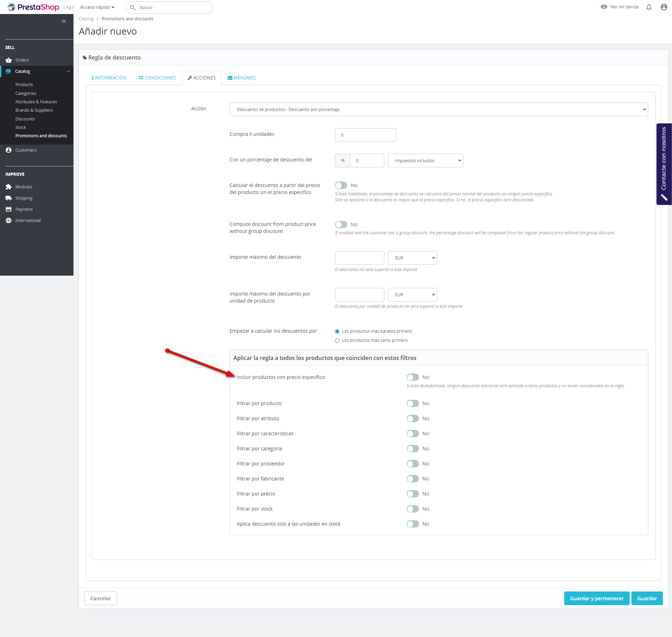Click the 'Compra X unidades' input field

365,135
